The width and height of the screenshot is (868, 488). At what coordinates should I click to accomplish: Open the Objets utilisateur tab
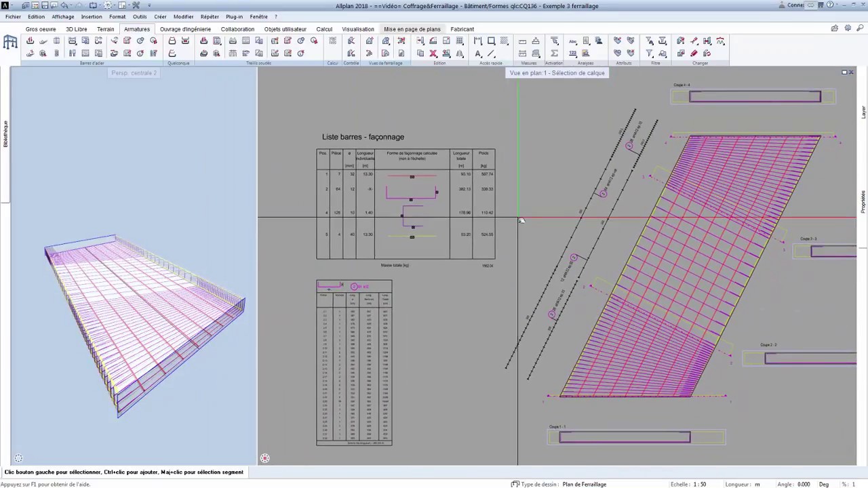point(285,29)
